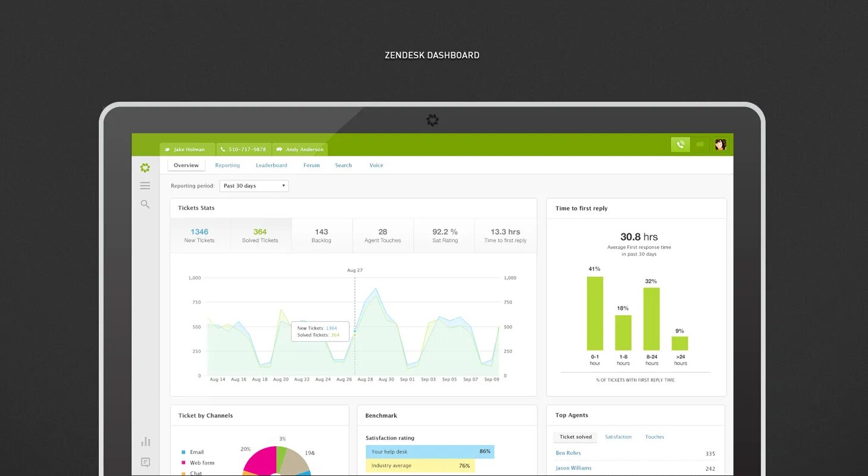The image size is (868, 476).
Task: Click the 9% >24 hours bar
Action: (x=680, y=343)
